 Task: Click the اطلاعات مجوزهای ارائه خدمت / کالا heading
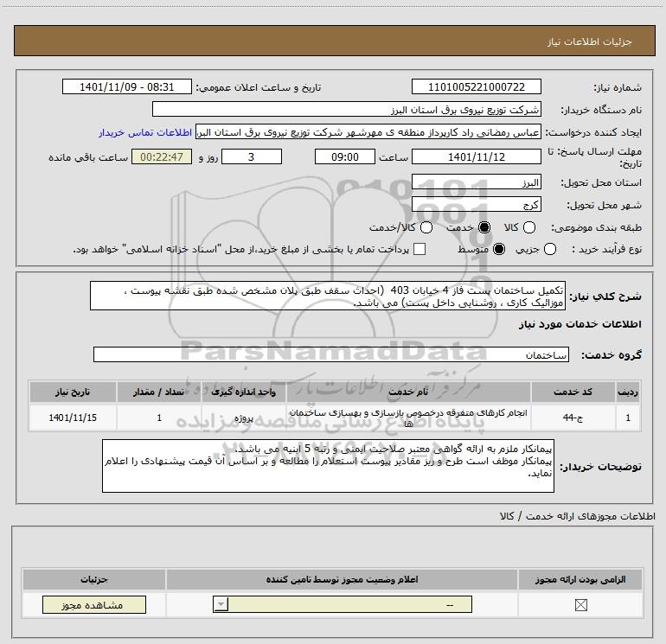point(577,516)
